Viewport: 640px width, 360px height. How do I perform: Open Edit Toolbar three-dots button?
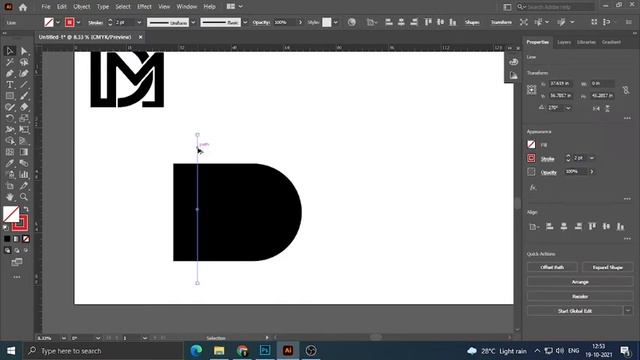click(x=17, y=277)
